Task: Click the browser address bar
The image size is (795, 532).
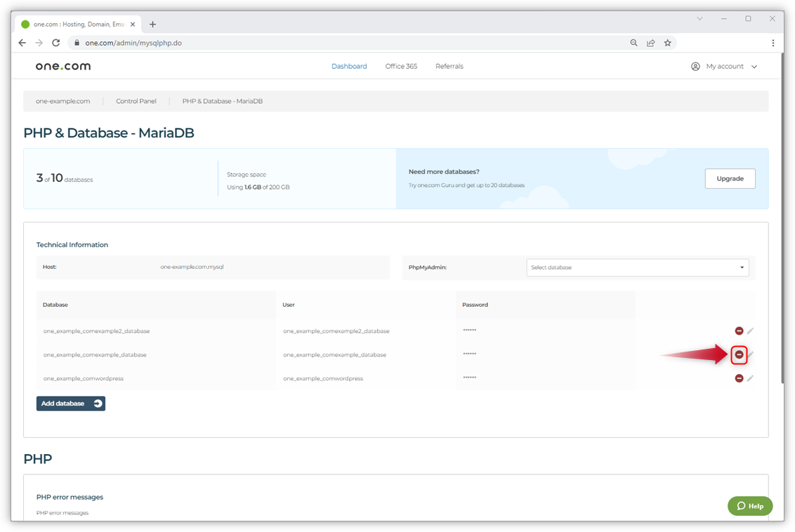Action: (x=351, y=43)
